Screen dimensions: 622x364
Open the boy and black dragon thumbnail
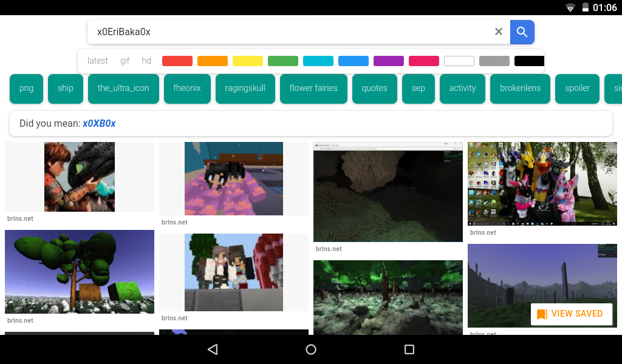pos(80,177)
